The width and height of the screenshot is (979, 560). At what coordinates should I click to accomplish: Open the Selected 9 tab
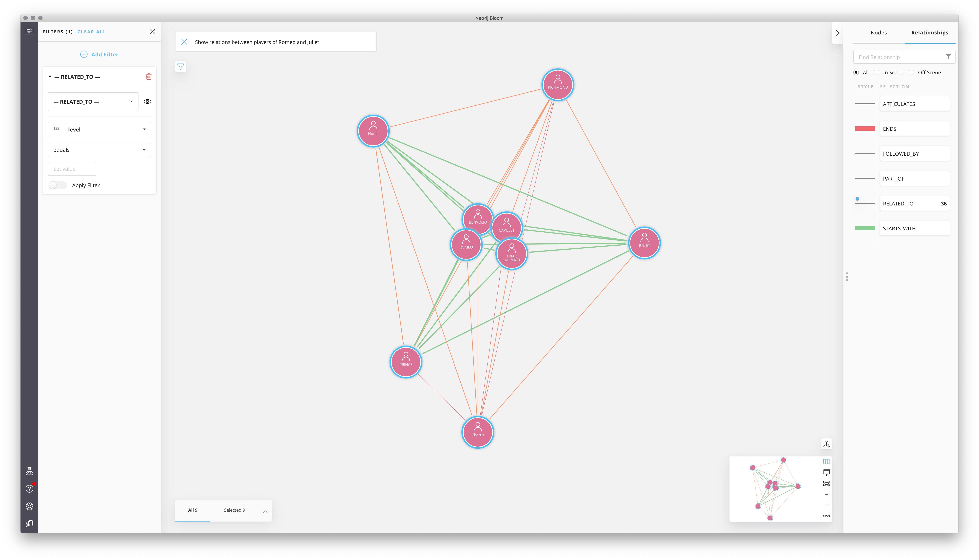tap(234, 510)
